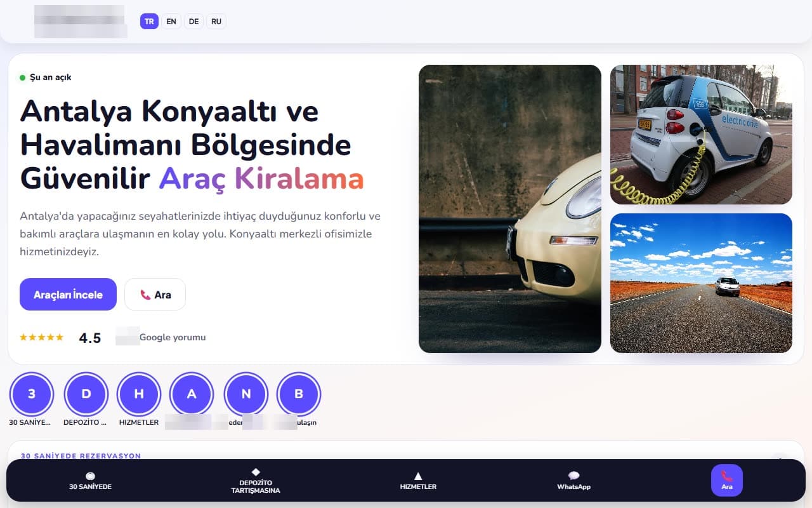Open the "A" story circle
Screen dimensions: 812x508
coord(192,394)
